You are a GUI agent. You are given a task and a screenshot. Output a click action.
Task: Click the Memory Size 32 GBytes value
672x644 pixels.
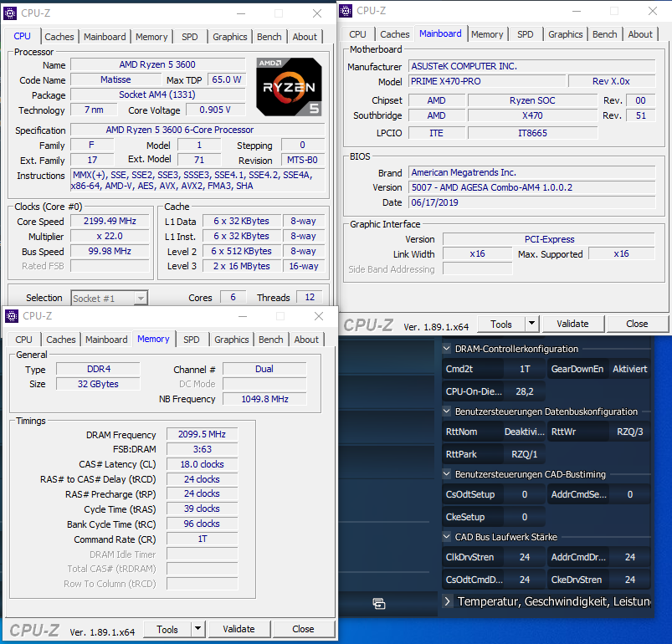[x=98, y=384]
